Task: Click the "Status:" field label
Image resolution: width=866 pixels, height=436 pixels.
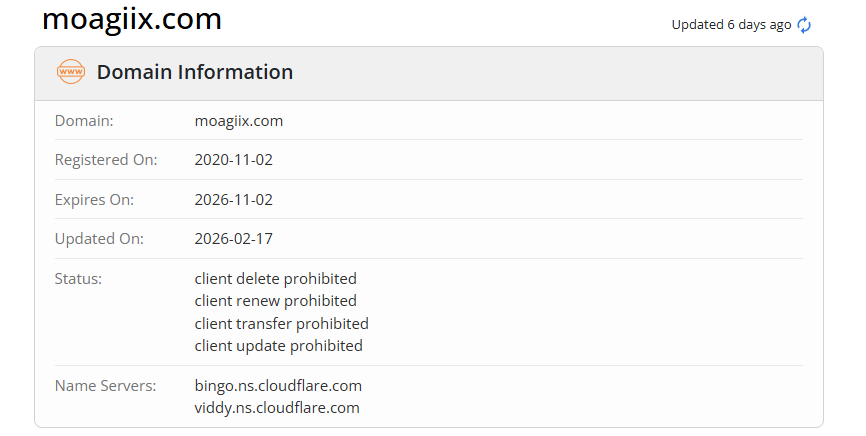Action: coord(78,279)
